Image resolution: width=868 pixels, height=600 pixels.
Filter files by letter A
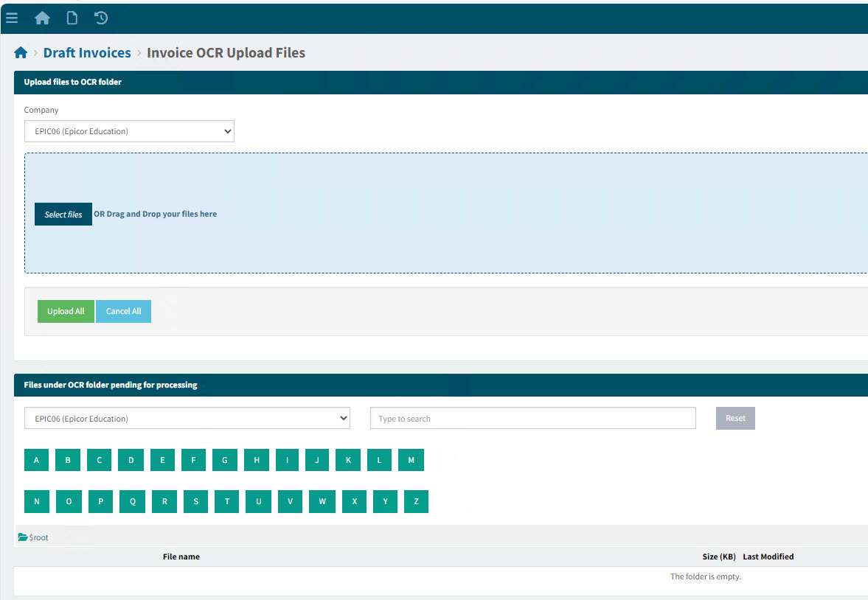point(36,460)
